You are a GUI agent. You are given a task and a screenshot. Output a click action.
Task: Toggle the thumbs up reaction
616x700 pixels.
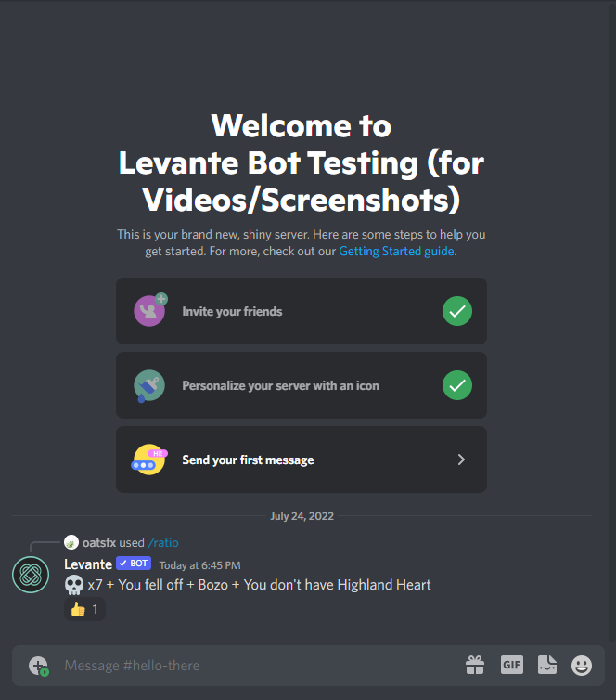84,609
